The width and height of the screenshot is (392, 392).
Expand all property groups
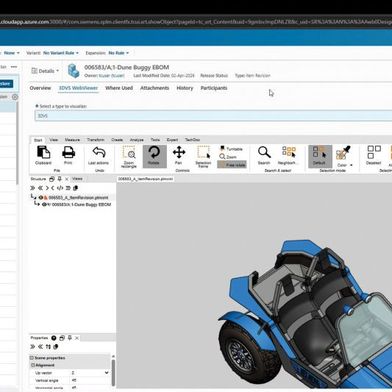click(33, 347)
